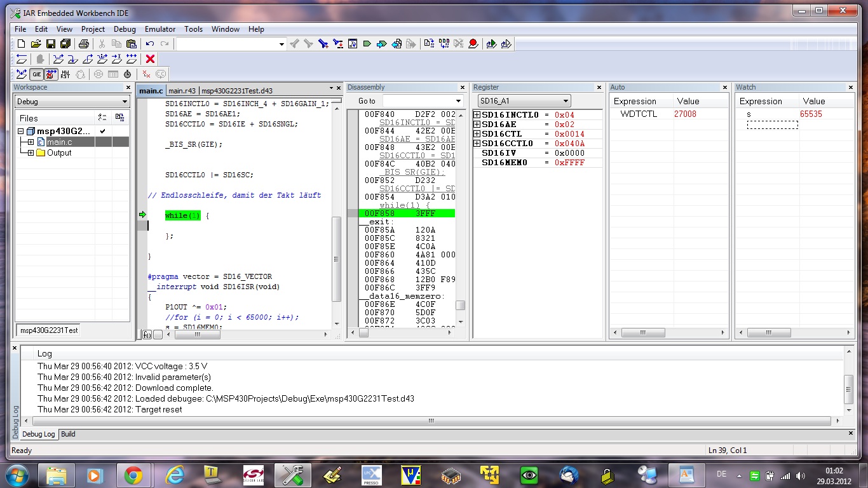Stop debugging with the red X icon
This screenshot has width=868, height=488.
click(x=150, y=59)
